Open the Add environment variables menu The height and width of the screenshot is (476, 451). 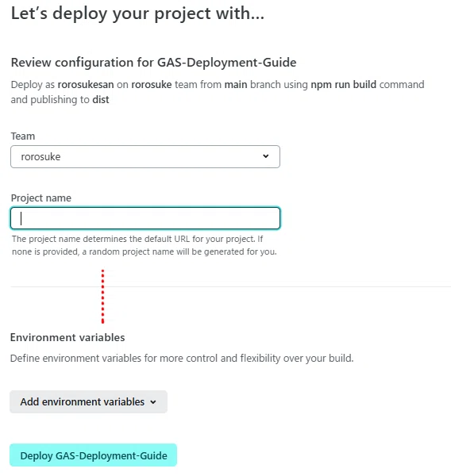pyautogui.click(x=88, y=401)
